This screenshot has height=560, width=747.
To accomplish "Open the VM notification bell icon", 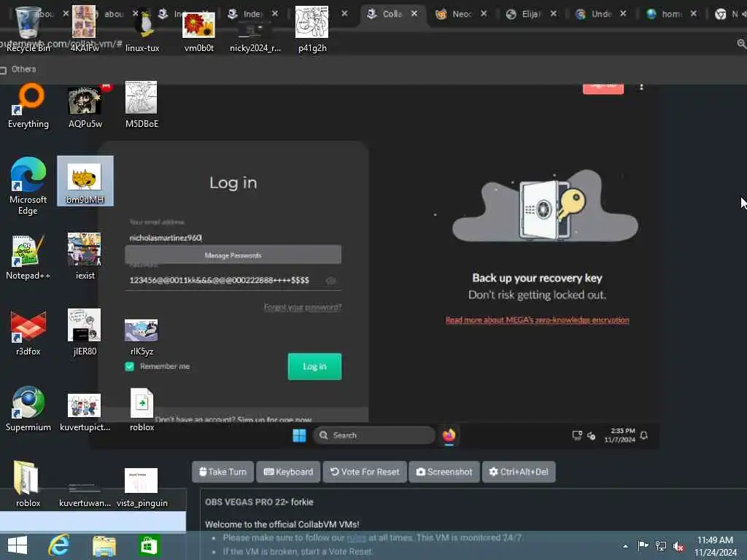I will pos(643,435).
